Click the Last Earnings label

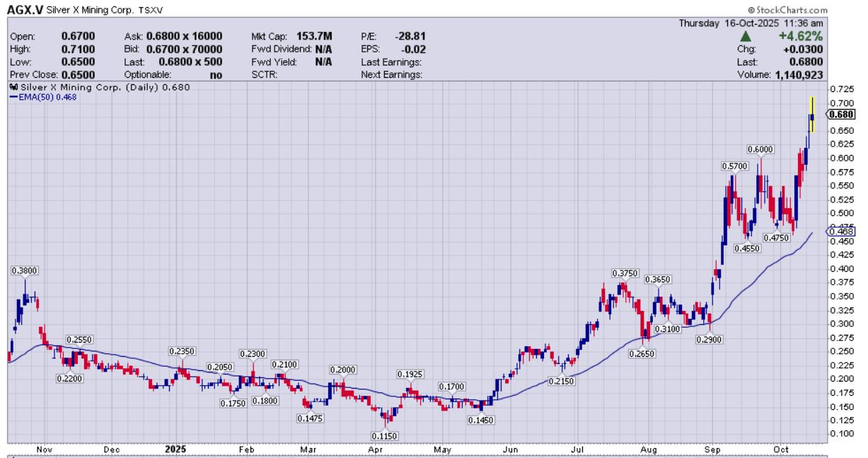(x=391, y=62)
